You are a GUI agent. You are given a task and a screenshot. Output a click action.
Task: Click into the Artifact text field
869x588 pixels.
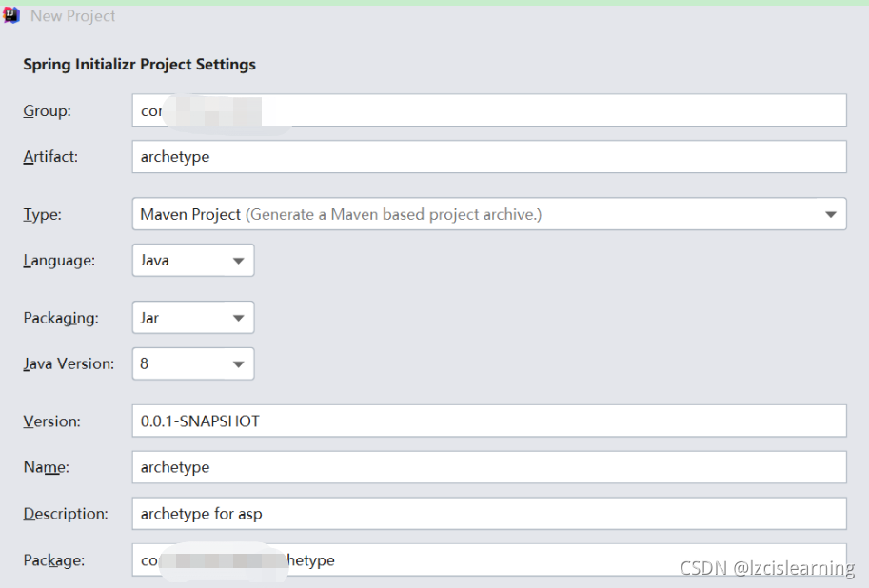click(489, 156)
